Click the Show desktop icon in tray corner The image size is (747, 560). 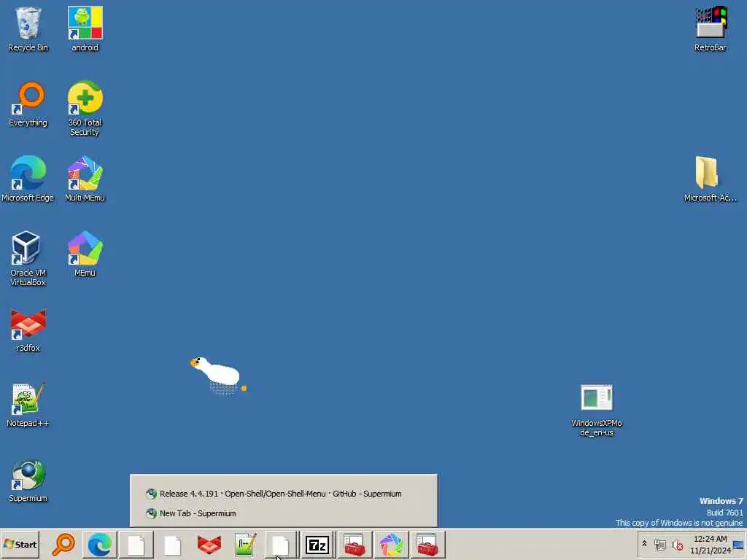(739, 544)
